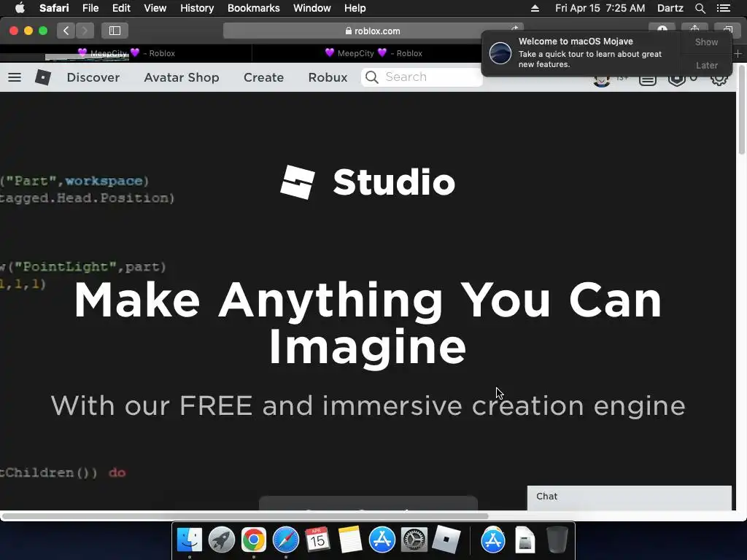
Task: Click the eject icon in the menu bar
Action: click(535, 8)
